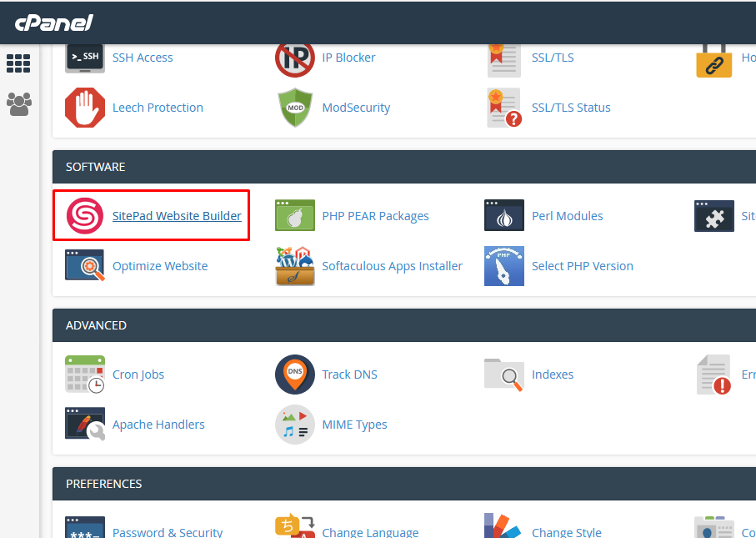The width and height of the screenshot is (756, 538).
Task: Open the Change Style color swatches icon
Action: 503,525
